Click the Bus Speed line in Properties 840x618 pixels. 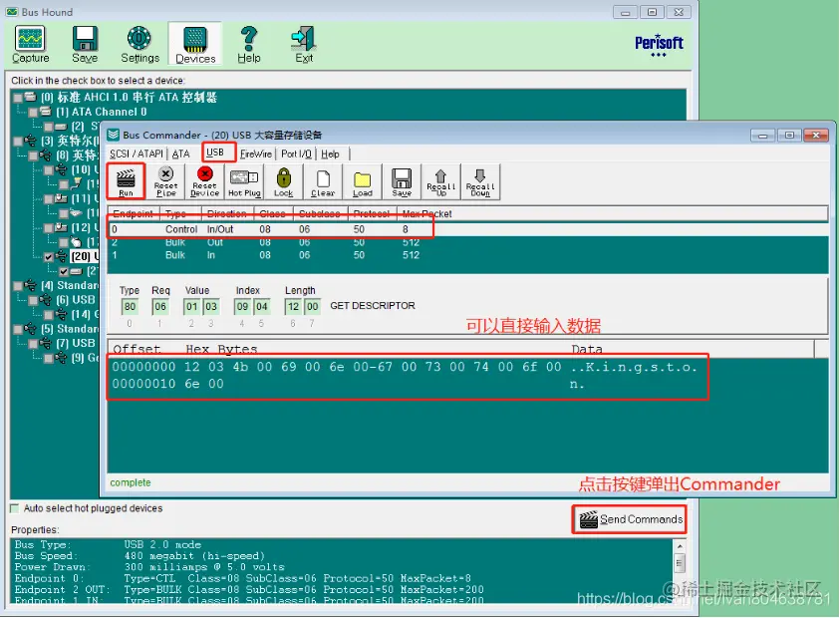coord(140,556)
